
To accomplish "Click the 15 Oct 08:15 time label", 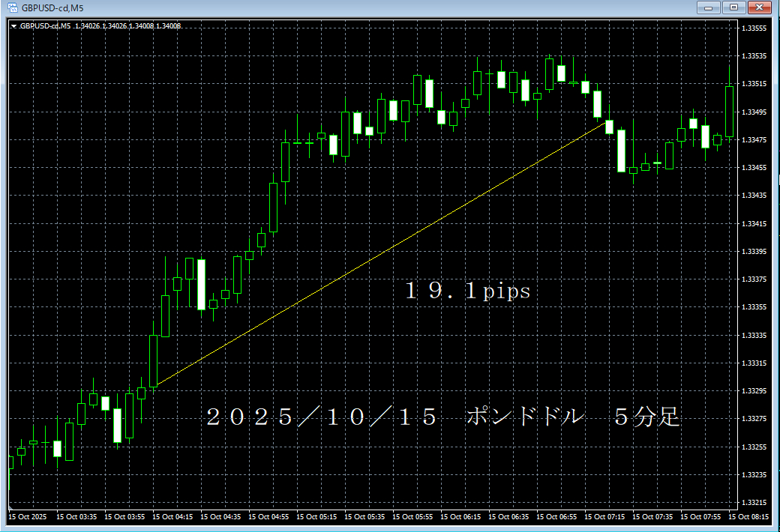I will 751,517.
